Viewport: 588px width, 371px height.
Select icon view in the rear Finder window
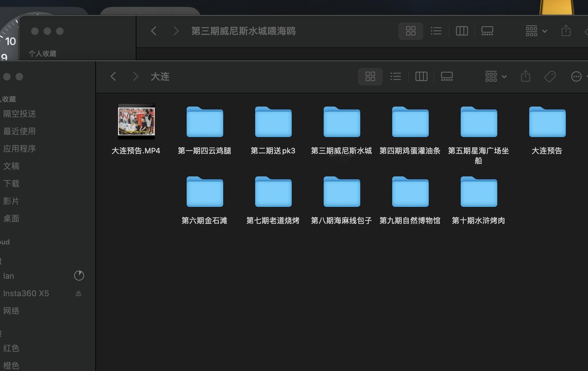410,31
